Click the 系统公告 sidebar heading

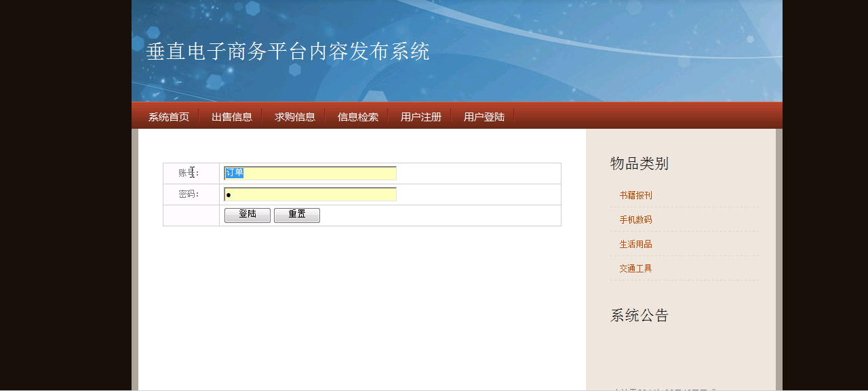tap(639, 315)
